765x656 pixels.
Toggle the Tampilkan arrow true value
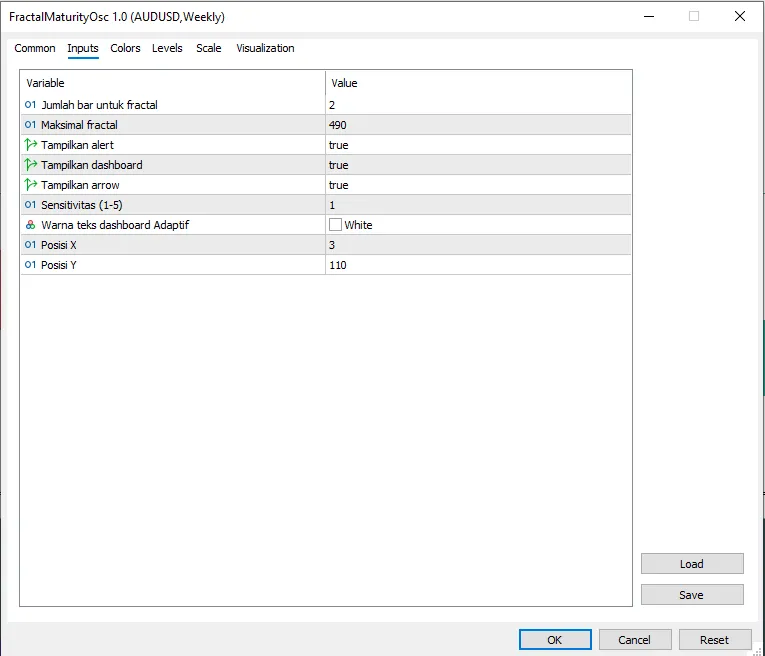(338, 185)
